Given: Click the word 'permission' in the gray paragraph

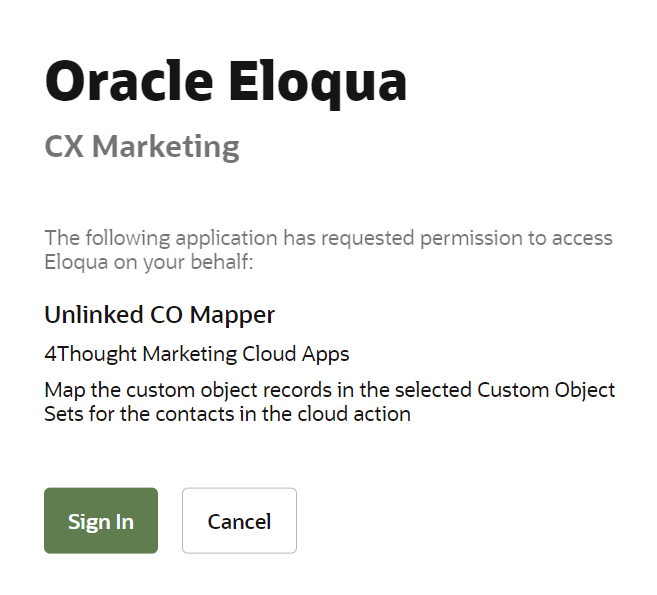Looking at the screenshot, I should (471, 239).
